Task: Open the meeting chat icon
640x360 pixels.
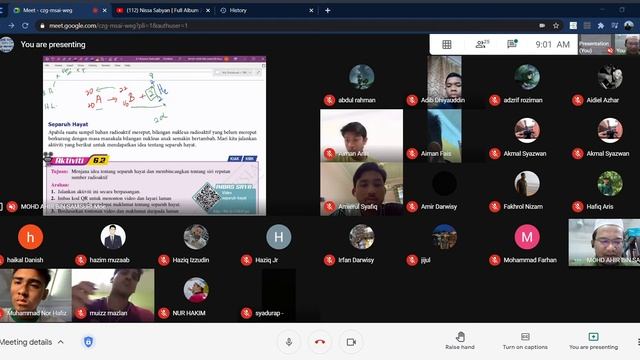Action: [x=512, y=44]
